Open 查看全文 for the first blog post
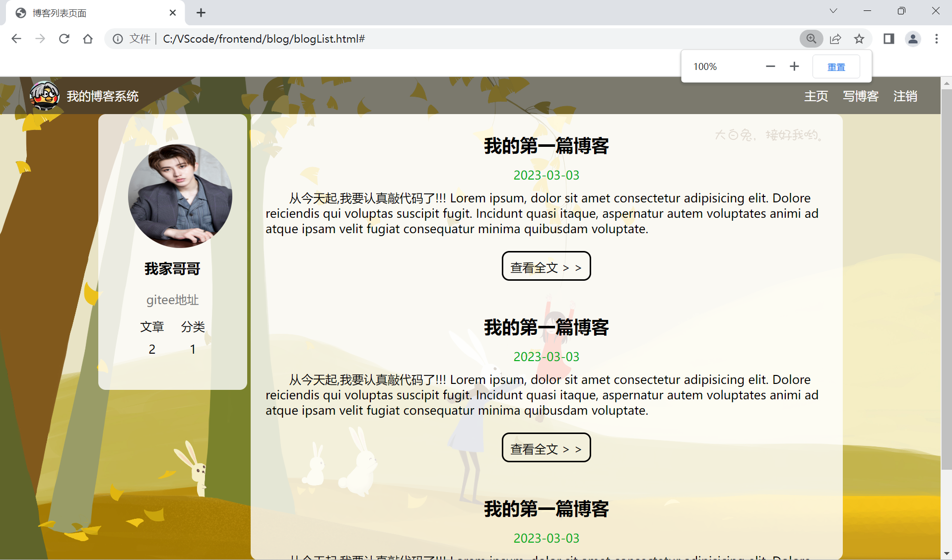This screenshot has height=560, width=952. [x=546, y=266]
